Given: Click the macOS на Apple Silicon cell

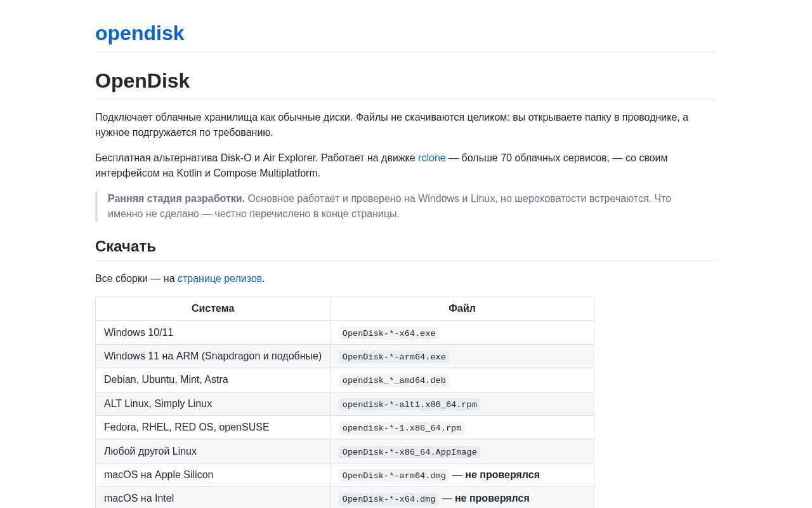Looking at the screenshot, I should [213, 475].
